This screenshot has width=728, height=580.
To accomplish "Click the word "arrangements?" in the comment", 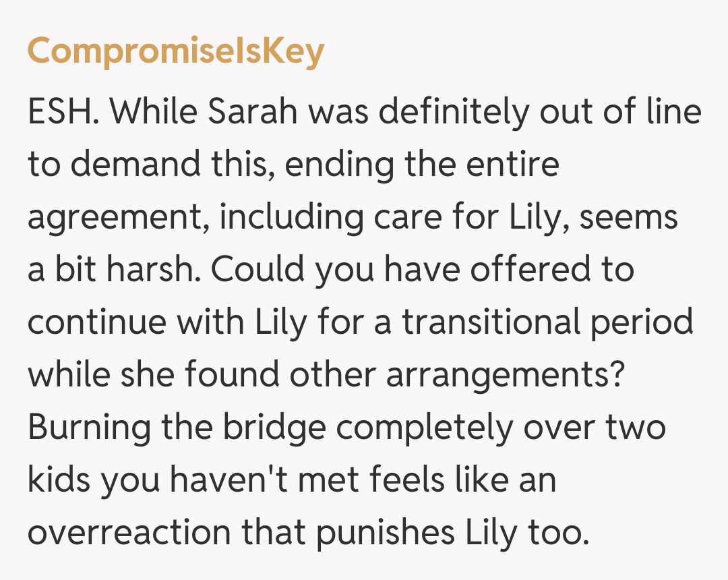I will point(503,375).
